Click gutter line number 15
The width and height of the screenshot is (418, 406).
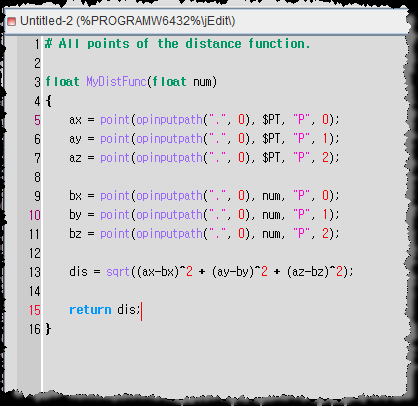(x=35, y=310)
